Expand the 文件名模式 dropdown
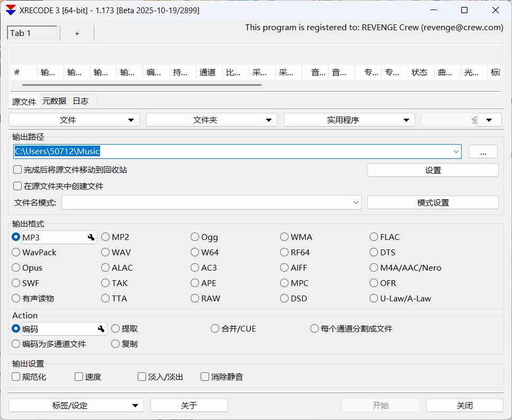Screen dimensions: 512x420 point(356,202)
